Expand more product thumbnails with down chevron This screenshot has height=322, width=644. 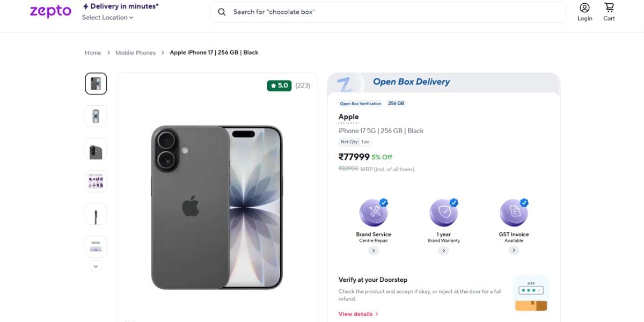tap(96, 266)
